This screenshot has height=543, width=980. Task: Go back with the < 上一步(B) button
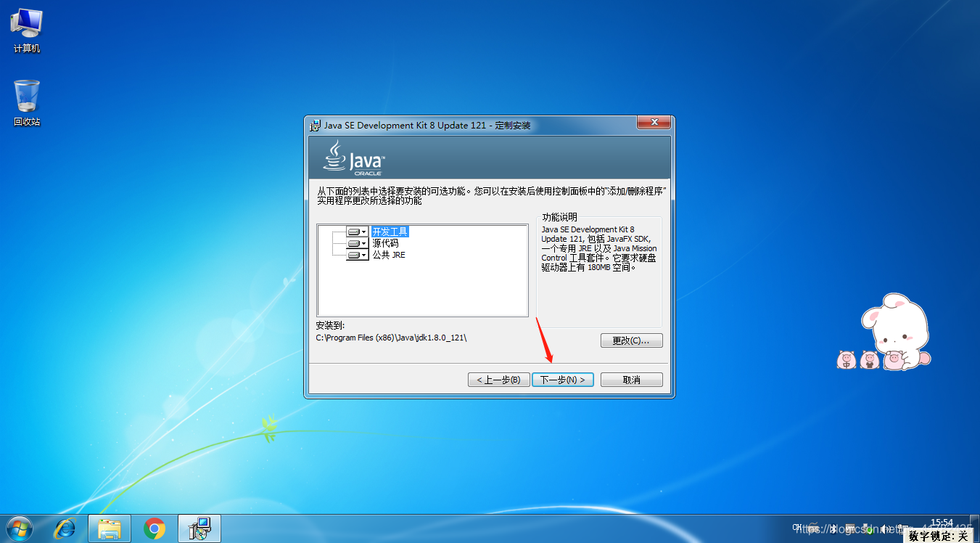[x=499, y=380]
